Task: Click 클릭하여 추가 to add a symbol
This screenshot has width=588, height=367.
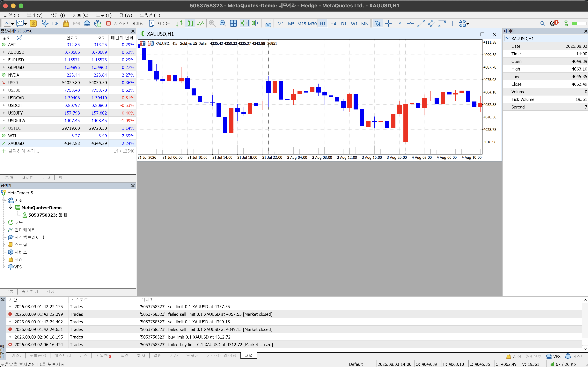Action: pyautogui.click(x=24, y=151)
